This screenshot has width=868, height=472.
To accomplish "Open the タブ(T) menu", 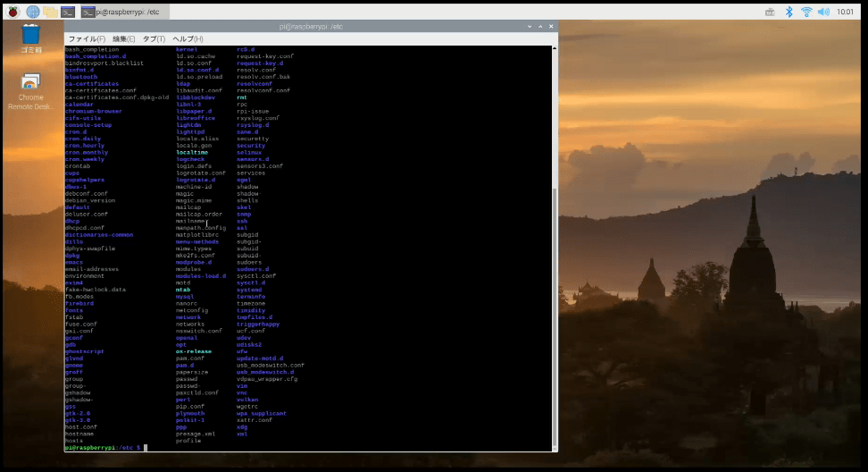I will [x=154, y=38].
